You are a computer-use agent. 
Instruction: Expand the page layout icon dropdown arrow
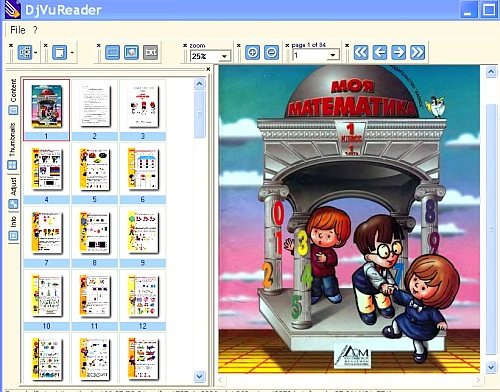click(x=72, y=53)
